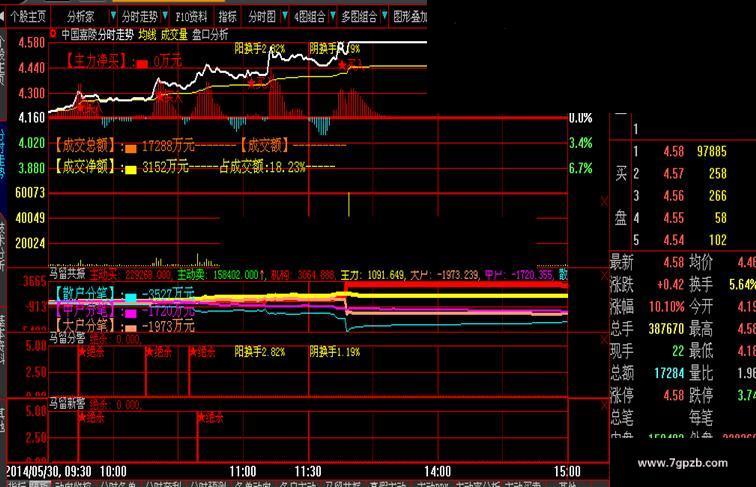
Task: Click the red star marker near 阴换手 on price chart
Action: [342, 65]
